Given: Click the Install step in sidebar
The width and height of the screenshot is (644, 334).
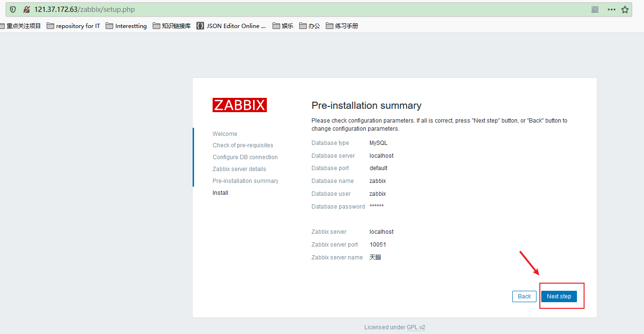Looking at the screenshot, I should (x=220, y=192).
